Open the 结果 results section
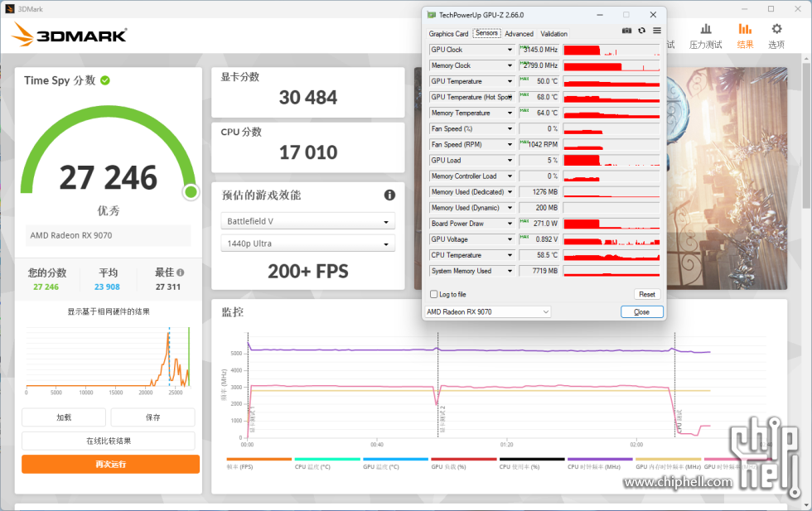Image resolution: width=812 pixels, height=511 pixels. [745, 36]
